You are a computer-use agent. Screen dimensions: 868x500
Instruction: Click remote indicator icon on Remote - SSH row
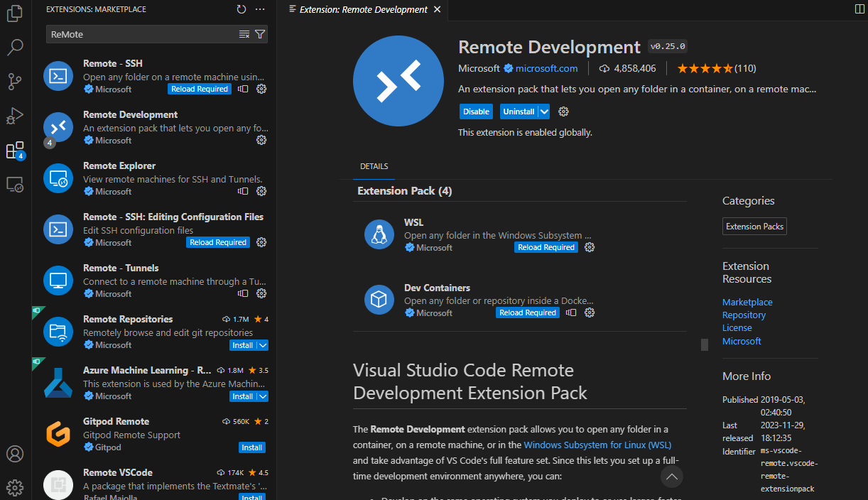[x=243, y=89]
